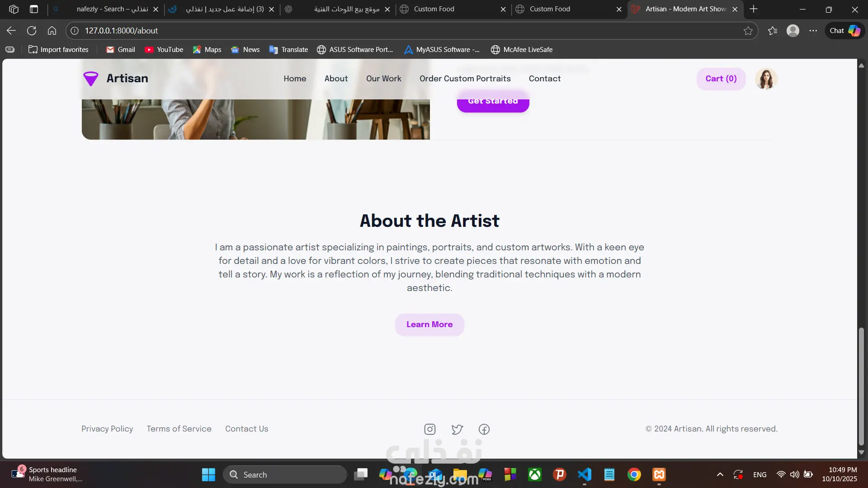868x488 pixels.
Task: Open Order Custom Portraits page
Action: [465, 79]
